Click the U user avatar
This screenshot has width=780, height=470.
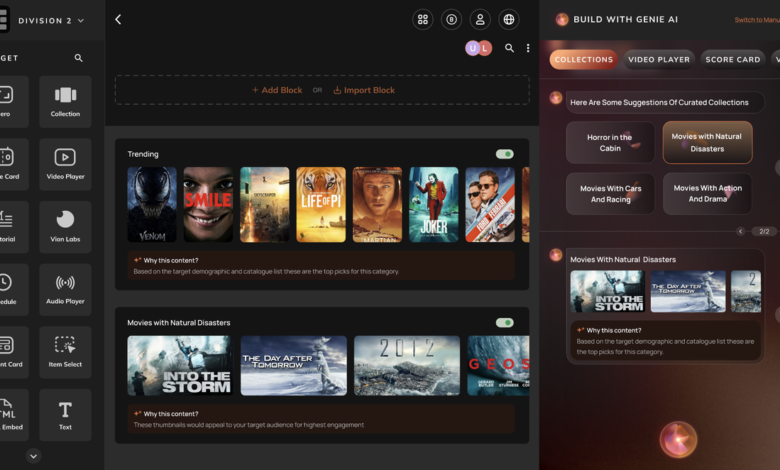pyautogui.click(x=472, y=48)
